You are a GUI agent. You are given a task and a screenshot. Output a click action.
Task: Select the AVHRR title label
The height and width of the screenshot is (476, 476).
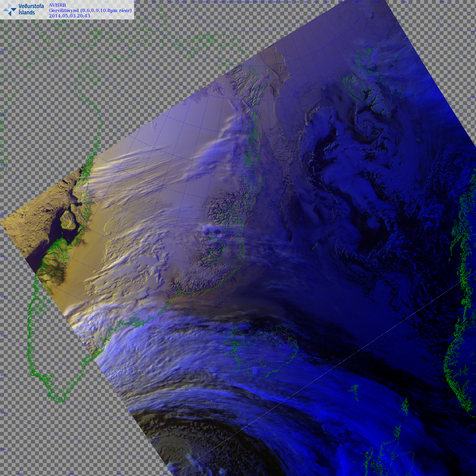[57, 5]
